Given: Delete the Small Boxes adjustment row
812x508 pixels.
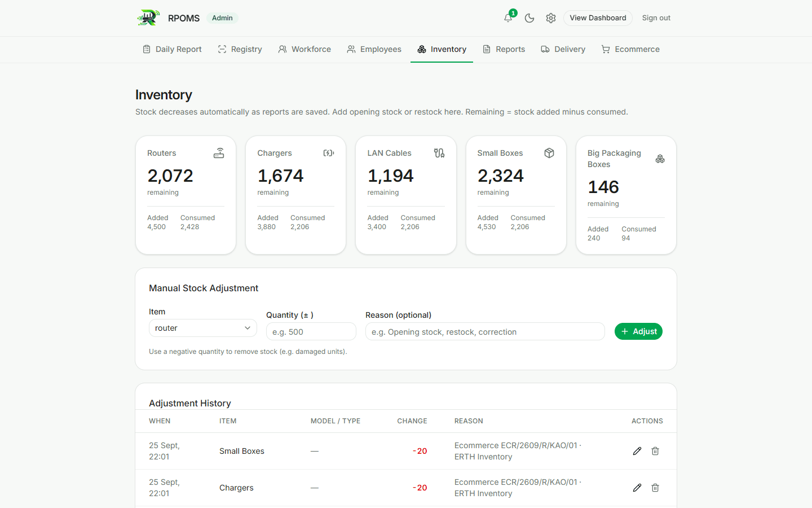Looking at the screenshot, I should pos(655,451).
